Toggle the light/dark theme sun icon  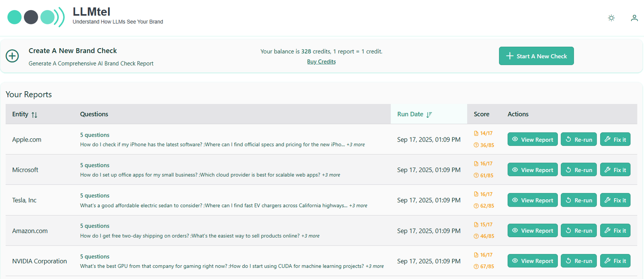coord(611,18)
